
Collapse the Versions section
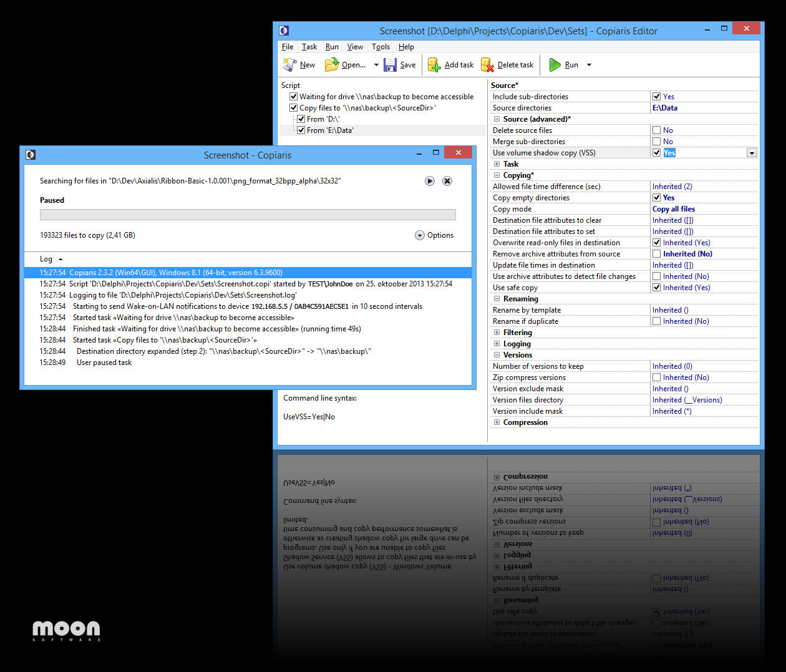point(497,355)
